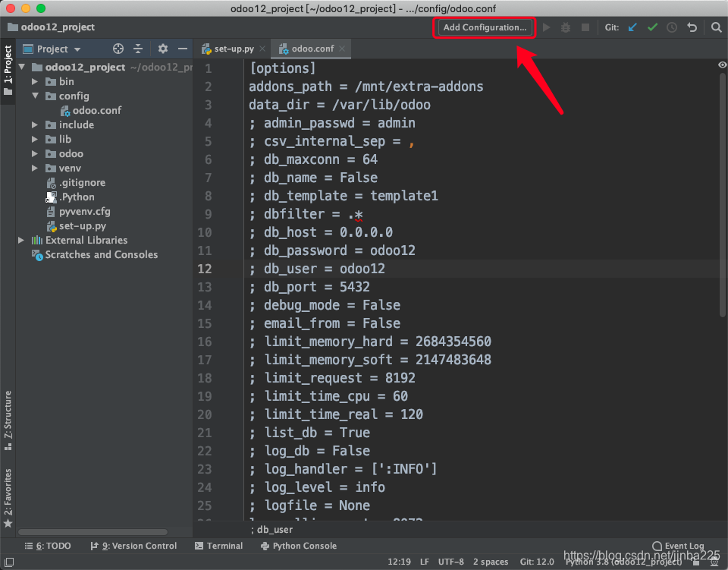Select odoo.conf in the project tree
The height and width of the screenshot is (570, 728).
90,110
